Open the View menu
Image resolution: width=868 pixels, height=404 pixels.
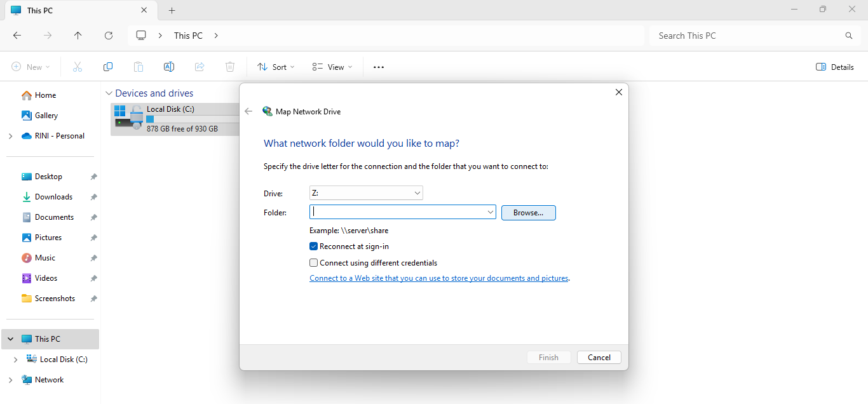click(332, 67)
